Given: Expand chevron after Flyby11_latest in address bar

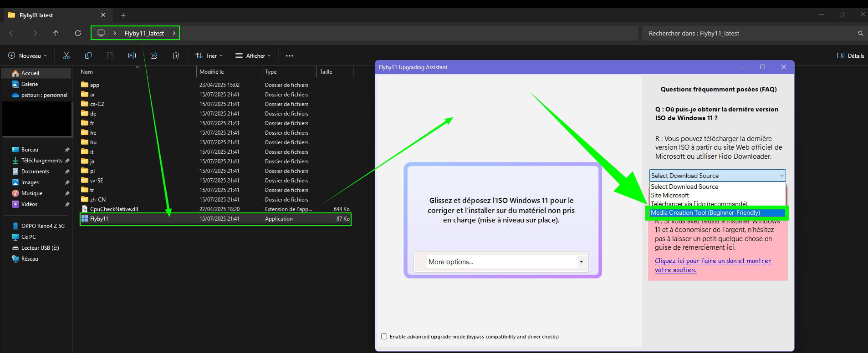Looking at the screenshot, I should [174, 33].
